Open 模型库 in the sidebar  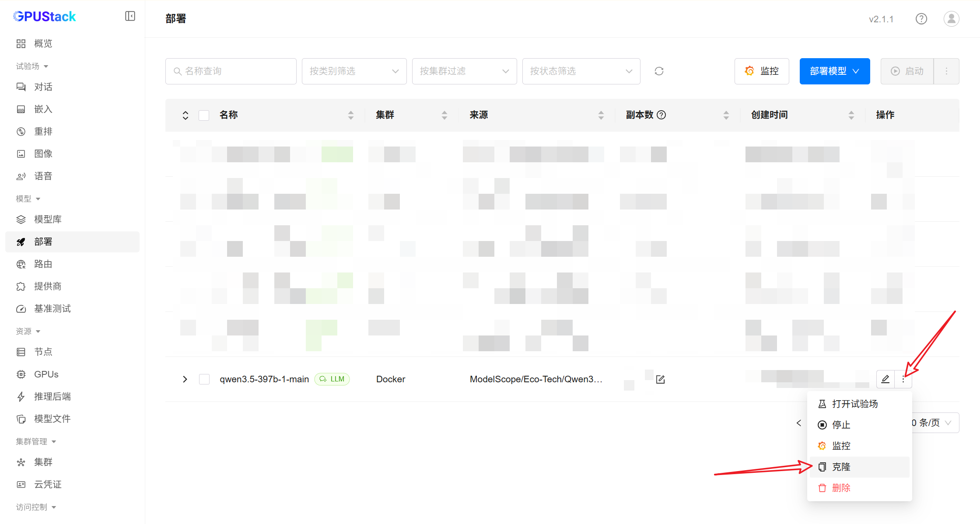[x=48, y=219]
